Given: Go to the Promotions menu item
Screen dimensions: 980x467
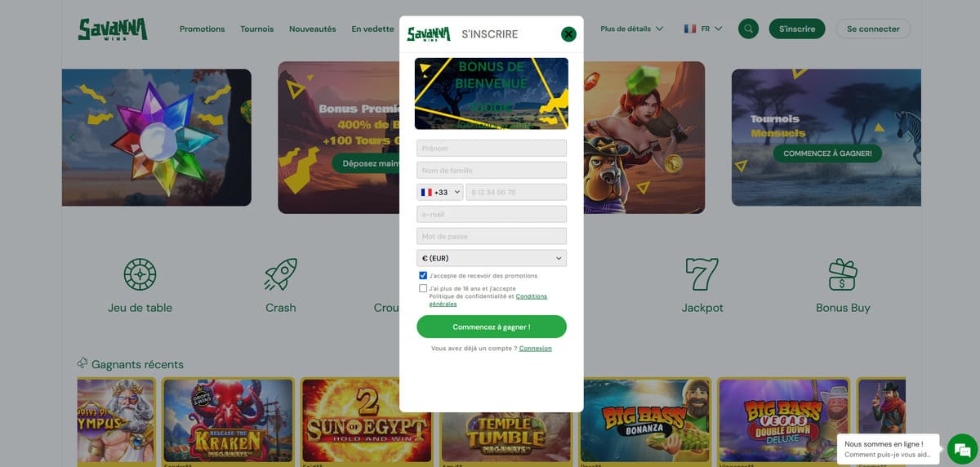Looking at the screenshot, I should point(202,29).
